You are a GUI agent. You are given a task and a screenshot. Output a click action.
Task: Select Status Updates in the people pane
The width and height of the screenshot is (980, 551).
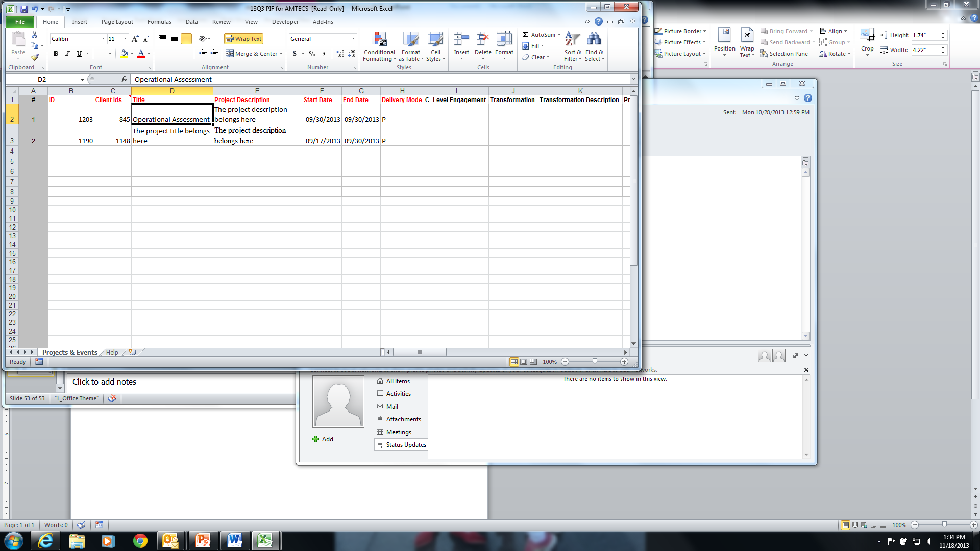click(x=405, y=445)
